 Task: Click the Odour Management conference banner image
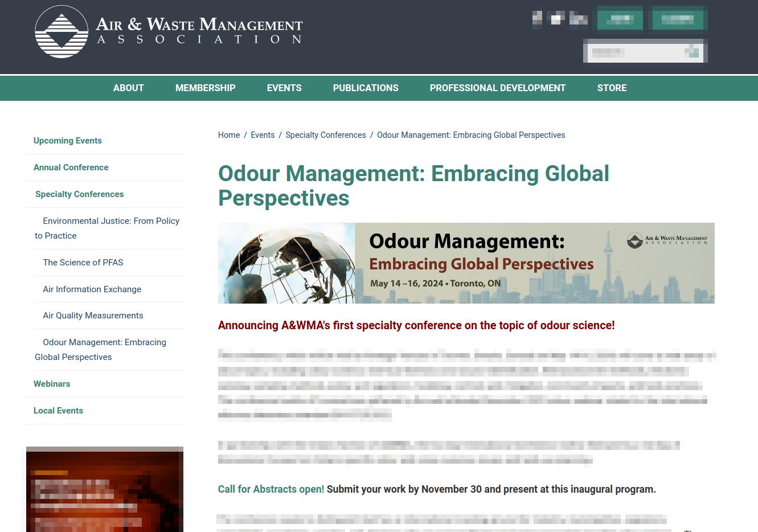click(466, 263)
